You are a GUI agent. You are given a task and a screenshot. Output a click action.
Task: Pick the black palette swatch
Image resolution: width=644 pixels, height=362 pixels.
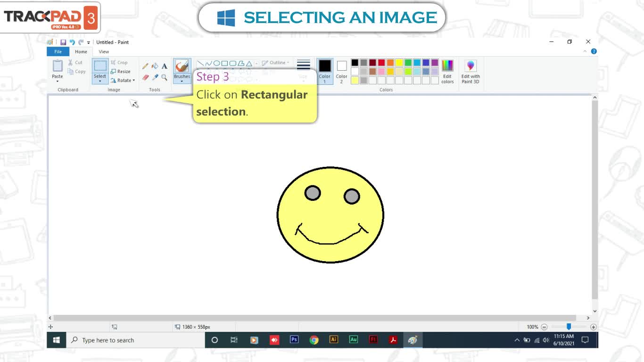click(x=355, y=63)
